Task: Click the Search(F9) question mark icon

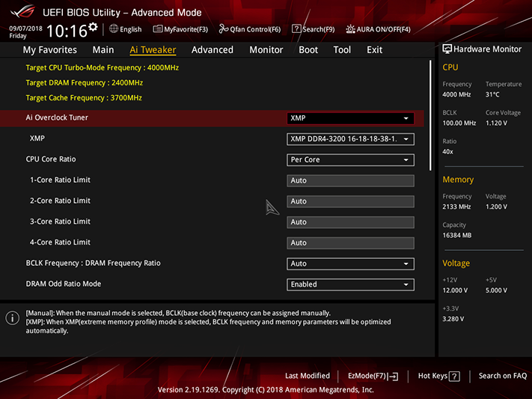Action: click(x=296, y=29)
